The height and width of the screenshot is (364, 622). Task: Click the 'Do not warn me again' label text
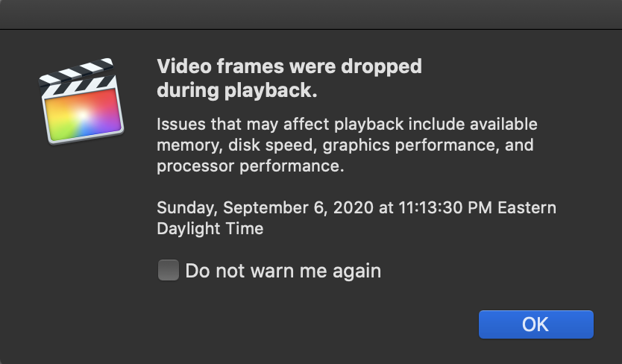tap(283, 271)
